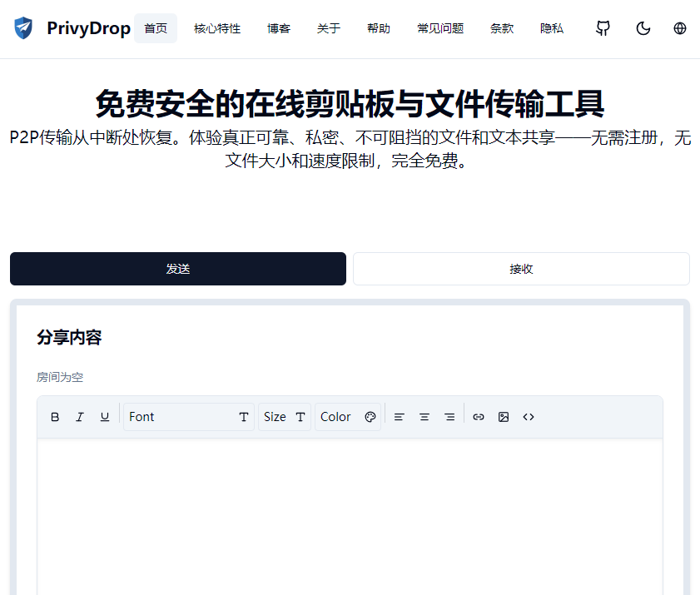Open the Size dropdown
This screenshot has width=700, height=595.
pyautogui.click(x=285, y=417)
